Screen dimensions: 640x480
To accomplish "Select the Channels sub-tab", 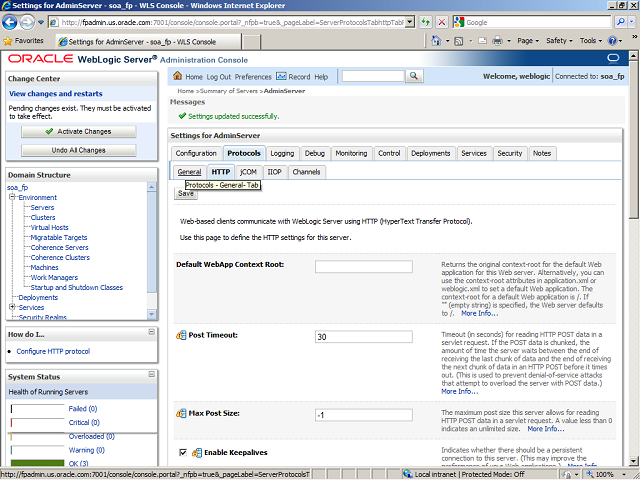I will point(306,172).
